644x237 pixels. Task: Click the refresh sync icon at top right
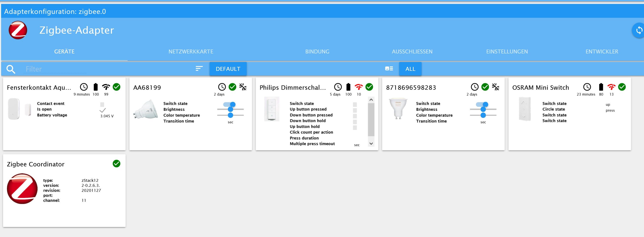639,30
